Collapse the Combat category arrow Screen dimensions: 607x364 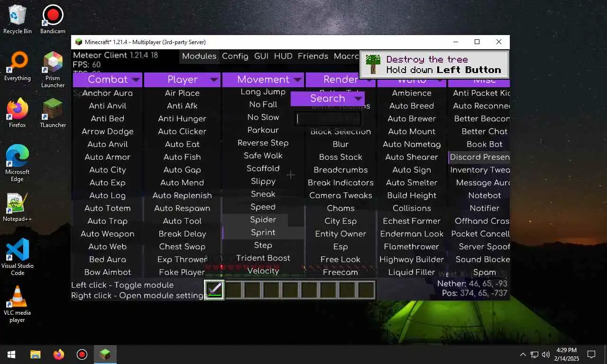pyautogui.click(x=136, y=80)
